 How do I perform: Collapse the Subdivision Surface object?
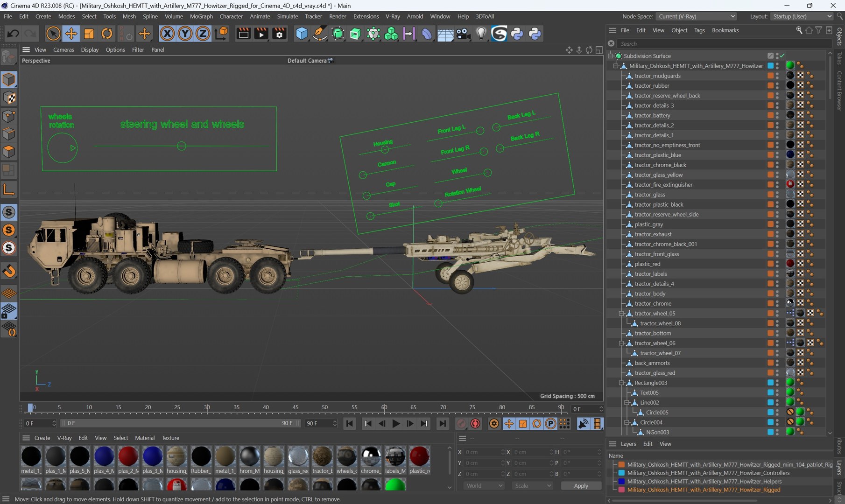tap(611, 56)
